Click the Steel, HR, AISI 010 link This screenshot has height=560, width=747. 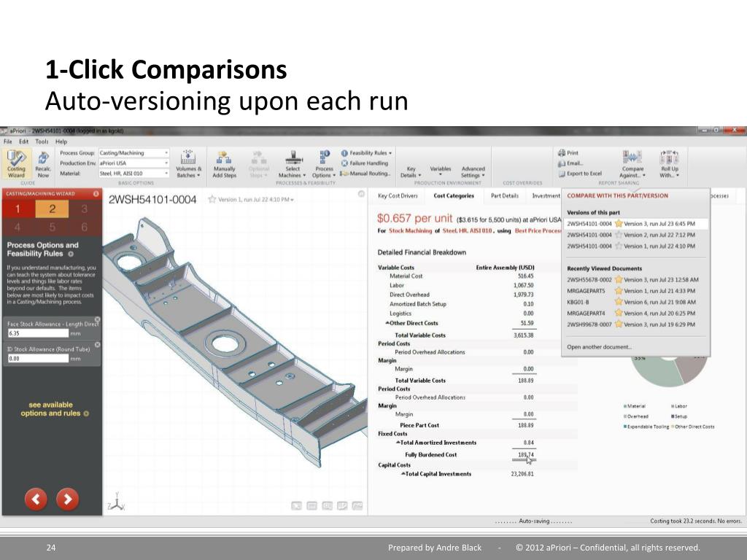(x=467, y=230)
